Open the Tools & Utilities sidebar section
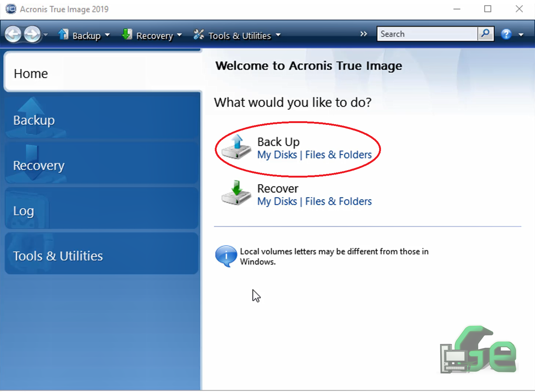The image size is (535, 392). [x=102, y=254]
